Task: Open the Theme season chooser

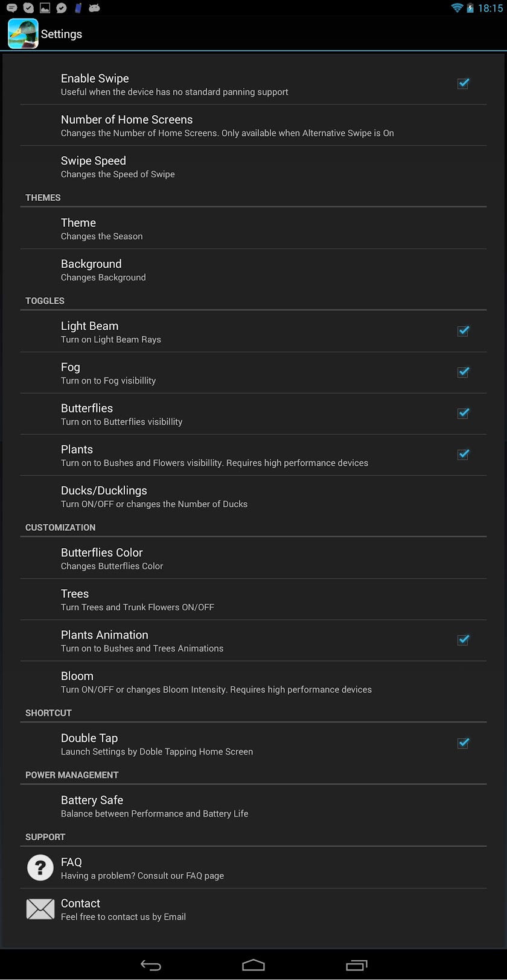Action: click(x=253, y=229)
